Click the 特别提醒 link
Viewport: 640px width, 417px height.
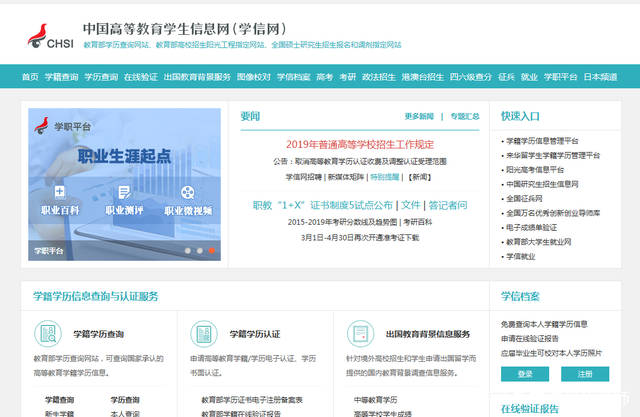(x=384, y=177)
